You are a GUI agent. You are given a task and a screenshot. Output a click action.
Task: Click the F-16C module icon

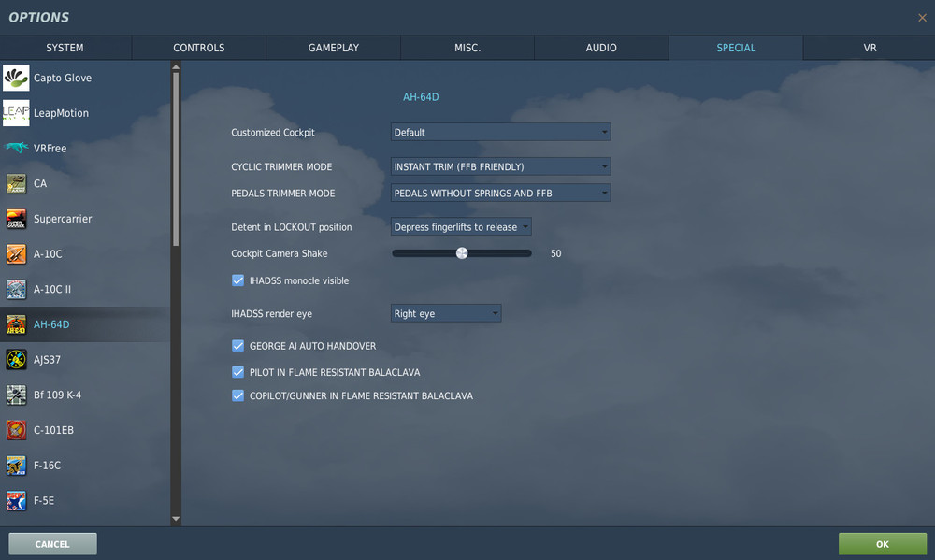point(16,466)
